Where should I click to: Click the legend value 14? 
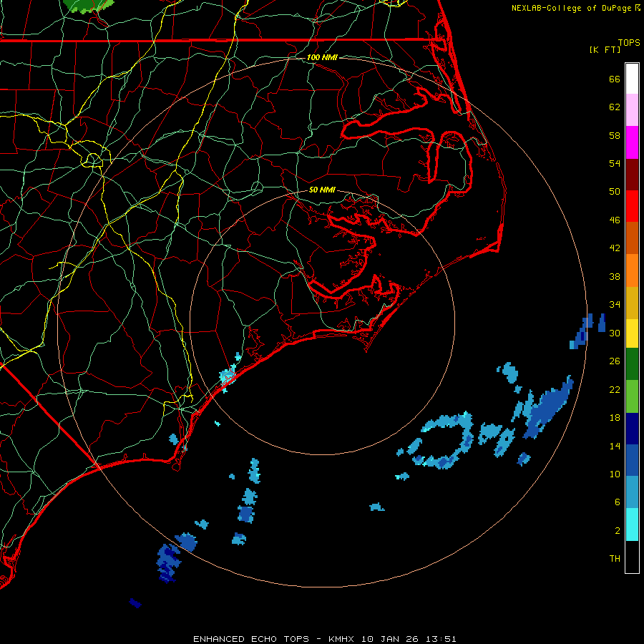615,446
